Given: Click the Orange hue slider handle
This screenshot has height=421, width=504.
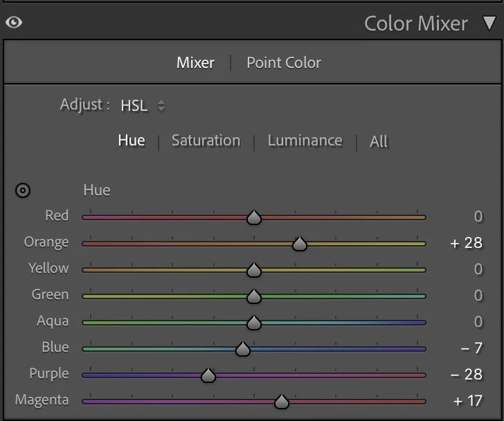Looking at the screenshot, I should pyautogui.click(x=300, y=244).
